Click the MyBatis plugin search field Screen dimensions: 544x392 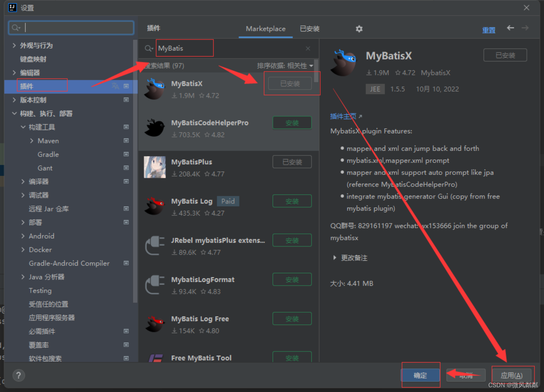(x=229, y=48)
